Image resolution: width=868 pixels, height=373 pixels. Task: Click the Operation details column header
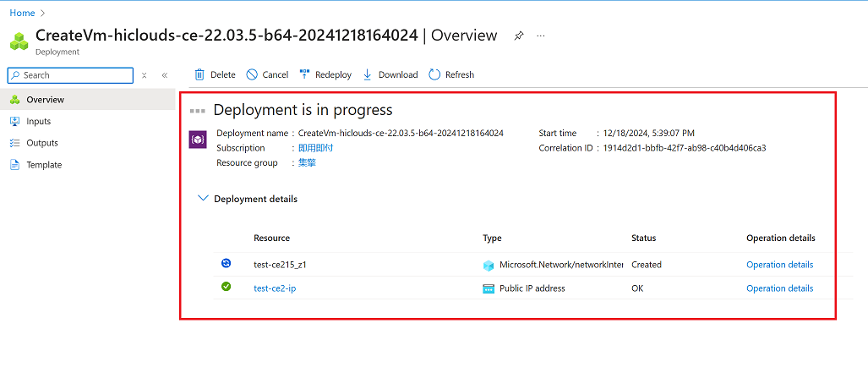[x=781, y=238]
